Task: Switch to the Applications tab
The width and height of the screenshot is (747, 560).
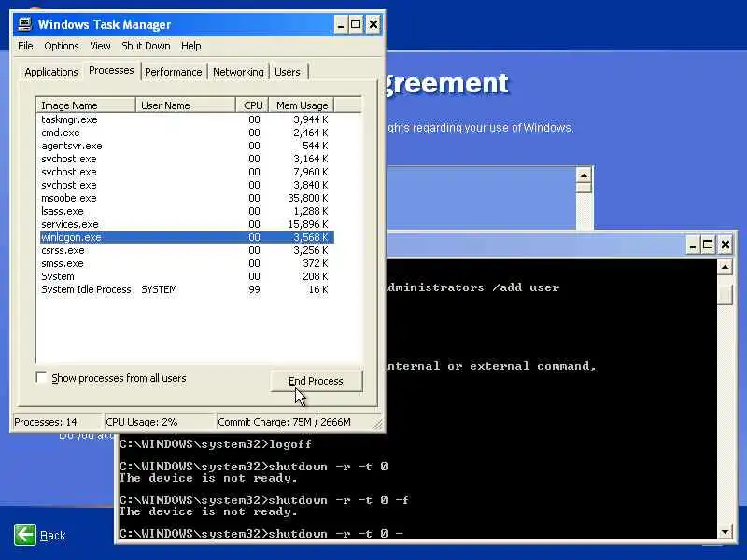Action: coord(51,72)
